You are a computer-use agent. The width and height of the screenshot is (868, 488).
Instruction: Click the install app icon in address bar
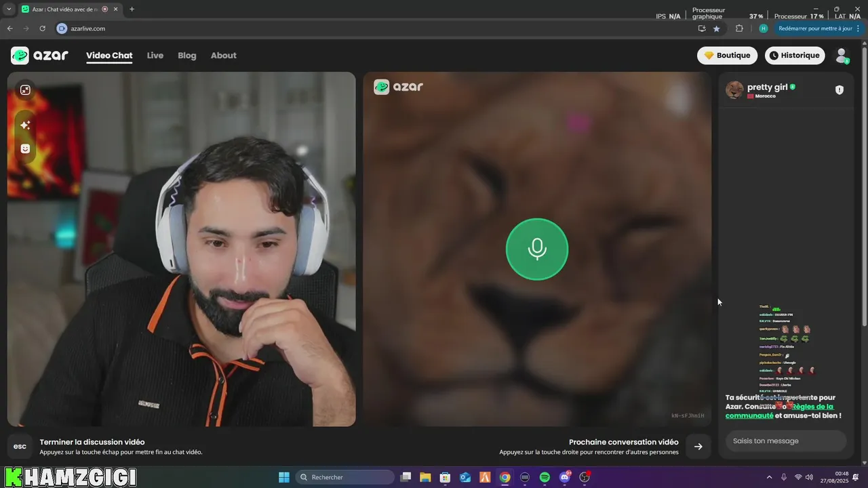click(702, 28)
